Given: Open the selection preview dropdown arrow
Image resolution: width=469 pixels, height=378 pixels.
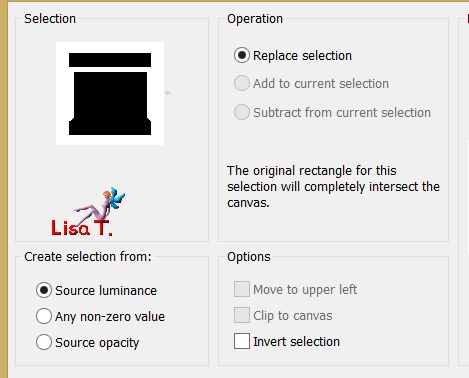Looking at the screenshot, I should pyautogui.click(x=168, y=93).
